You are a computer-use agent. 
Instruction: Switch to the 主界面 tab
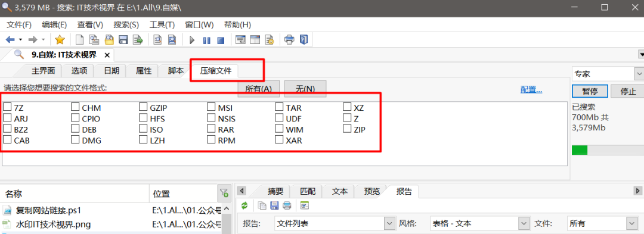(x=43, y=70)
